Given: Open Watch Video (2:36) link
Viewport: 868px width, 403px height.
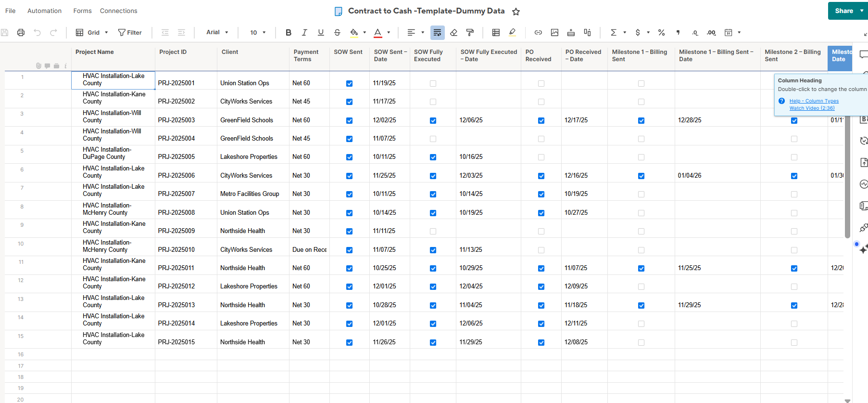Looking at the screenshot, I should 812,108.
